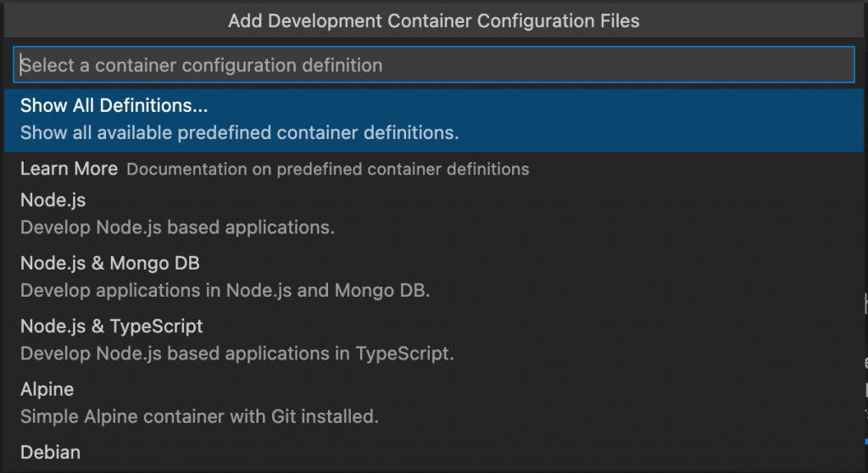Click 'Documentation on predefined container definitions' text

click(328, 169)
